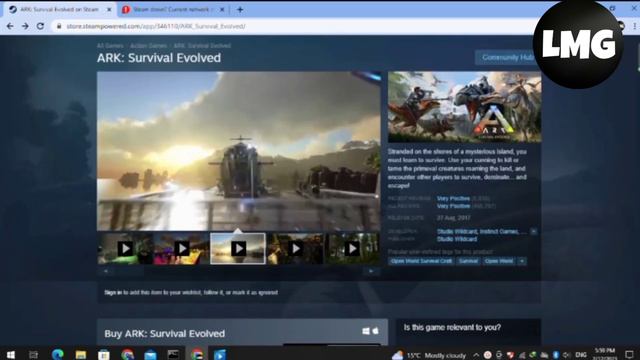Screen dimensions: 640x360
Task: Open Task View from the taskbar
Action: [33, 355]
